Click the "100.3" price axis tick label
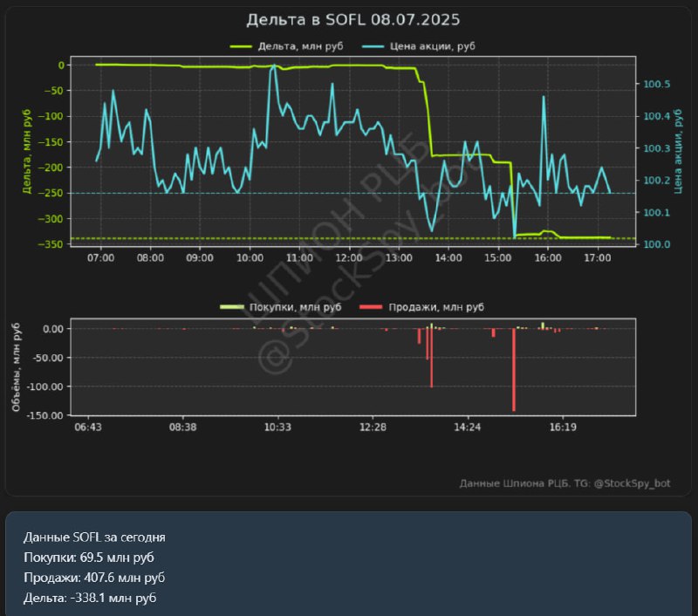The width and height of the screenshot is (698, 616). pyautogui.click(x=657, y=148)
